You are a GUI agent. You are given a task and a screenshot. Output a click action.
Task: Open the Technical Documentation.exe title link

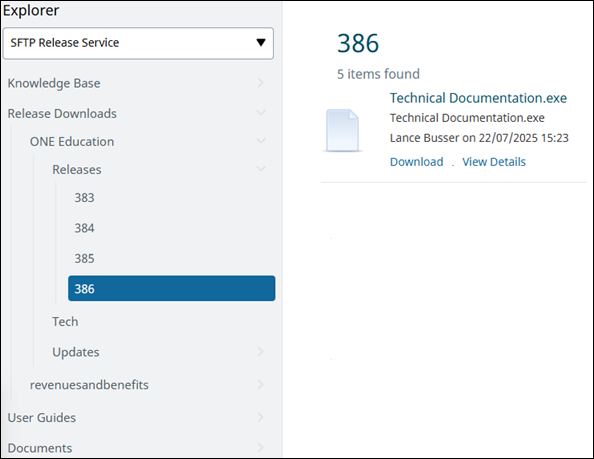tap(478, 98)
